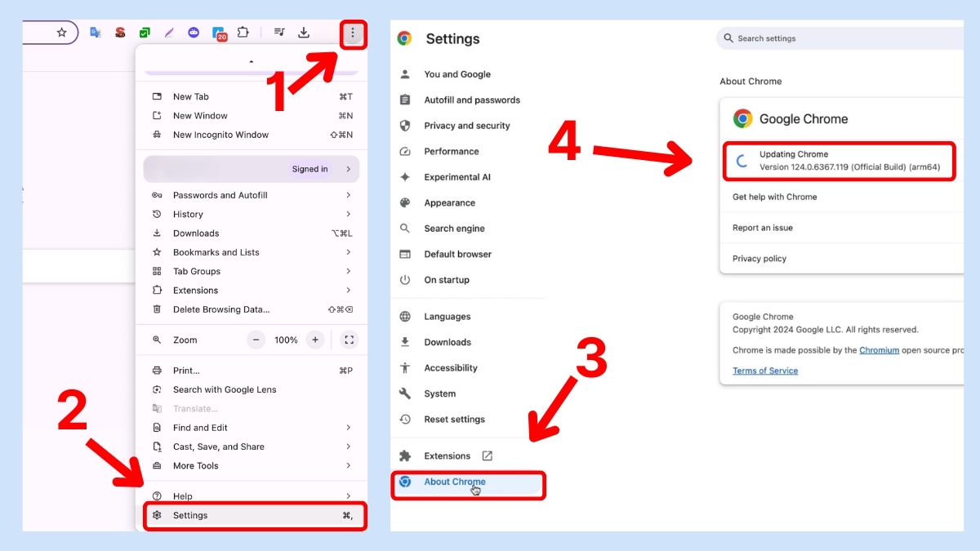Screen dimensions: 980x551
Task: Select About Chrome in Settings sidebar
Action: pos(467,482)
